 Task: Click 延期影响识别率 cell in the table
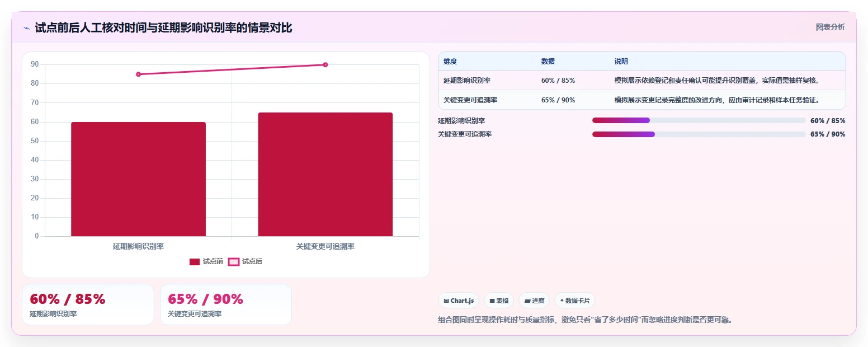click(x=467, y=81)
